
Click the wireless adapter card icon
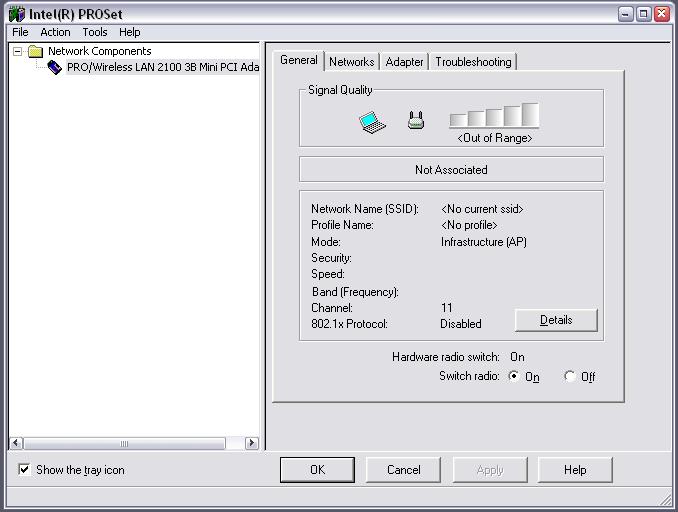coord(54,67)
